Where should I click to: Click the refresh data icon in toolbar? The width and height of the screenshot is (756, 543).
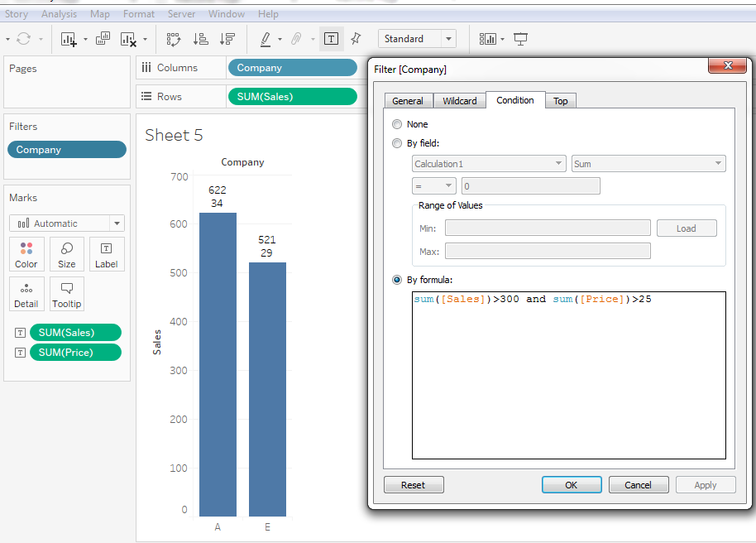coord(24,39)
